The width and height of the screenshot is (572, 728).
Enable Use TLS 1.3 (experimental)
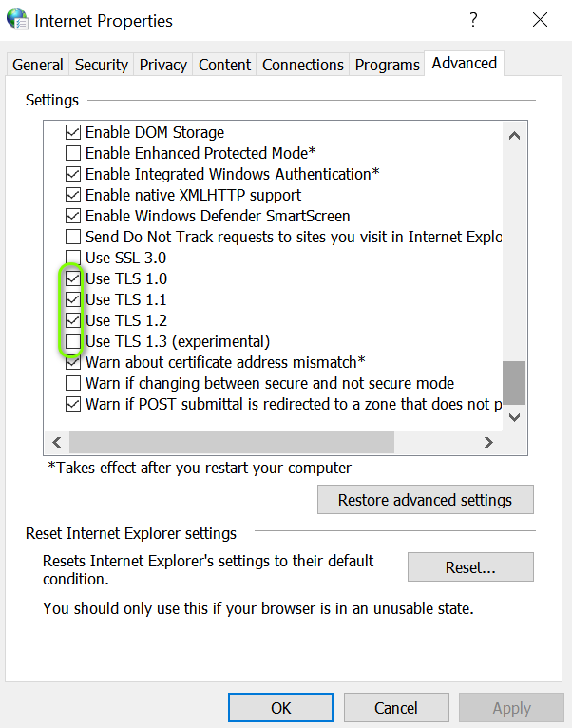(73, 341)
